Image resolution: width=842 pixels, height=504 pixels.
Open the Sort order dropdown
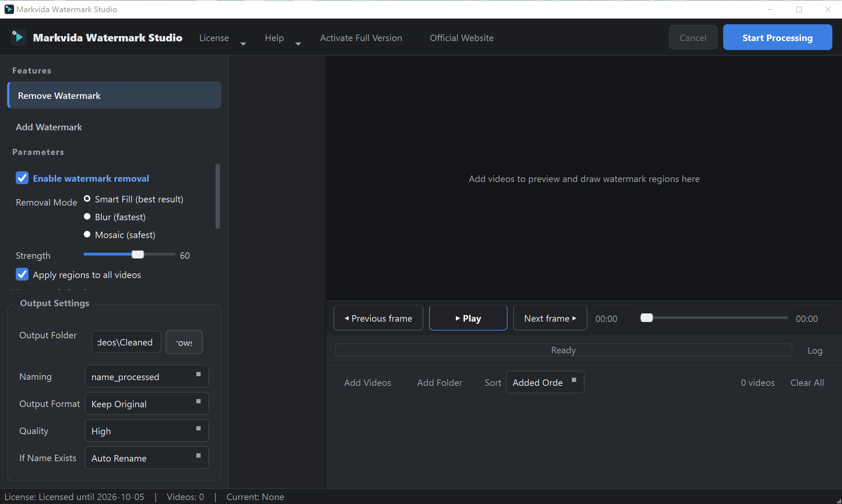click(545, 382)
